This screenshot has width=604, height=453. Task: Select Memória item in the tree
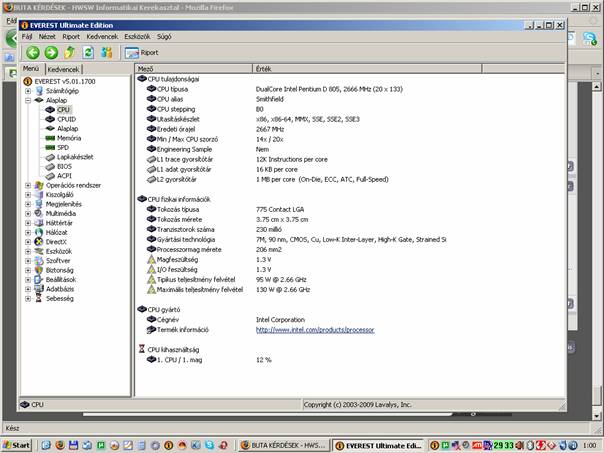(x=69, y=138)
